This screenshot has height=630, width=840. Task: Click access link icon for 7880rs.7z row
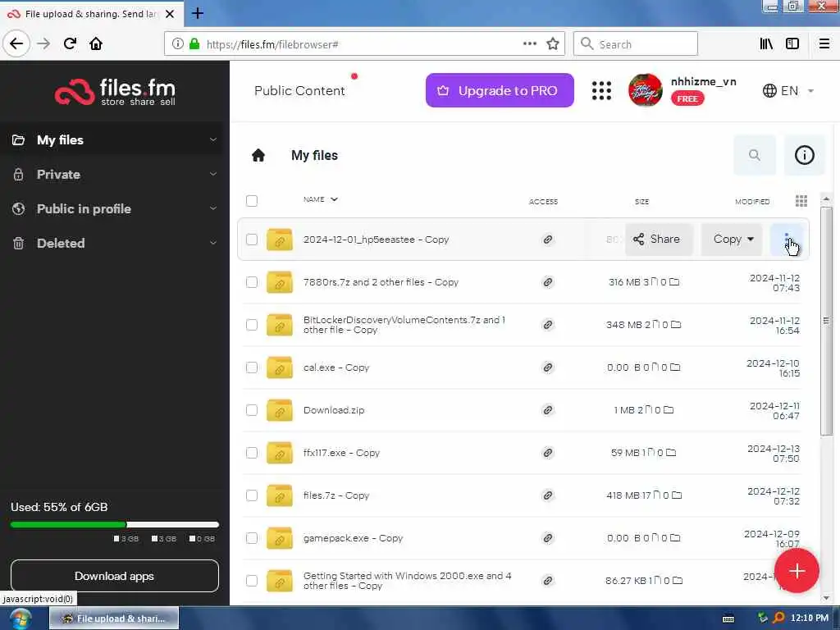coord(547,282)
